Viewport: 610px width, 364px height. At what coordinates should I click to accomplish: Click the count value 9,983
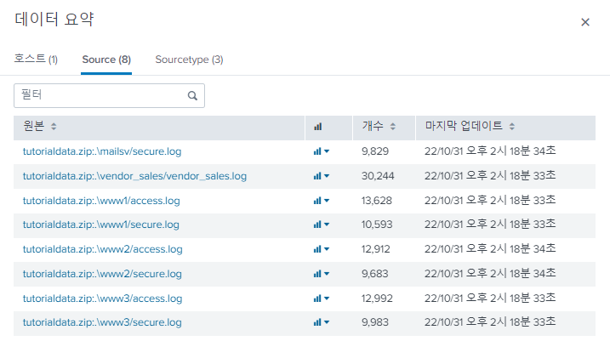(375, 322)
